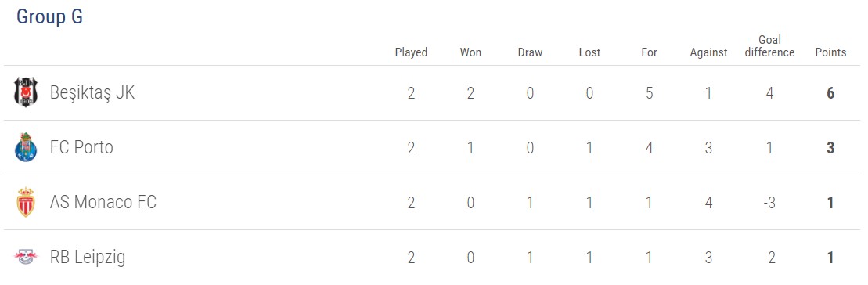Viewport: 868px width, 285px height.
Task: Select the Group G heading
Action: (49, 16)
